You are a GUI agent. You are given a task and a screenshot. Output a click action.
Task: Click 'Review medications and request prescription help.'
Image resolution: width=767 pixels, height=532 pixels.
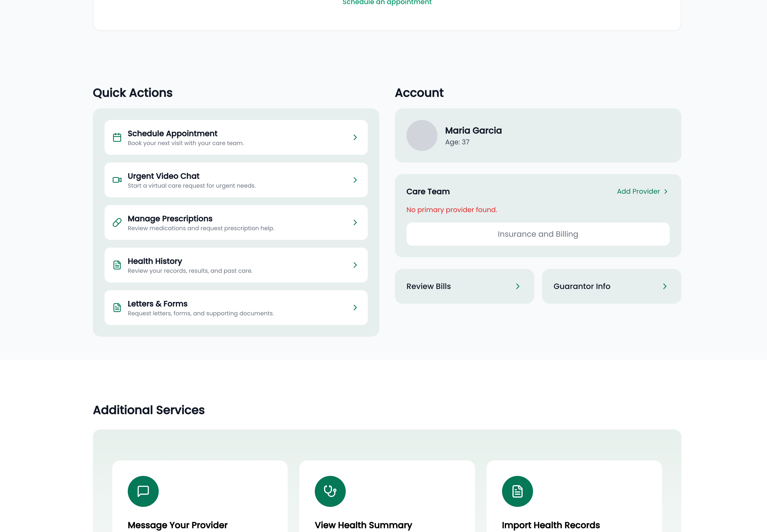click(201, 228)
